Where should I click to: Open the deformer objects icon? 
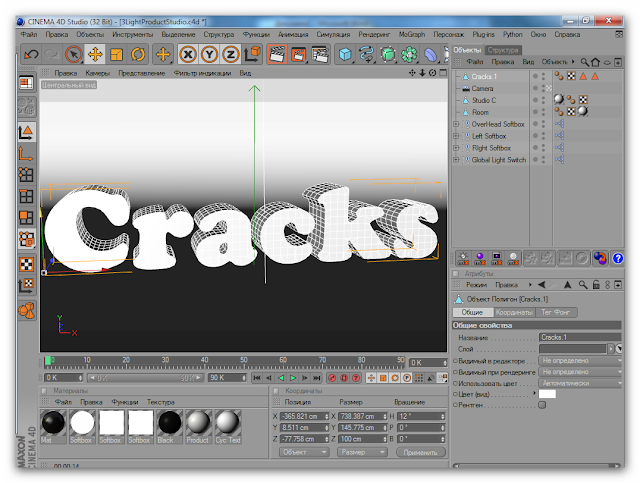[x=430, y=54]
